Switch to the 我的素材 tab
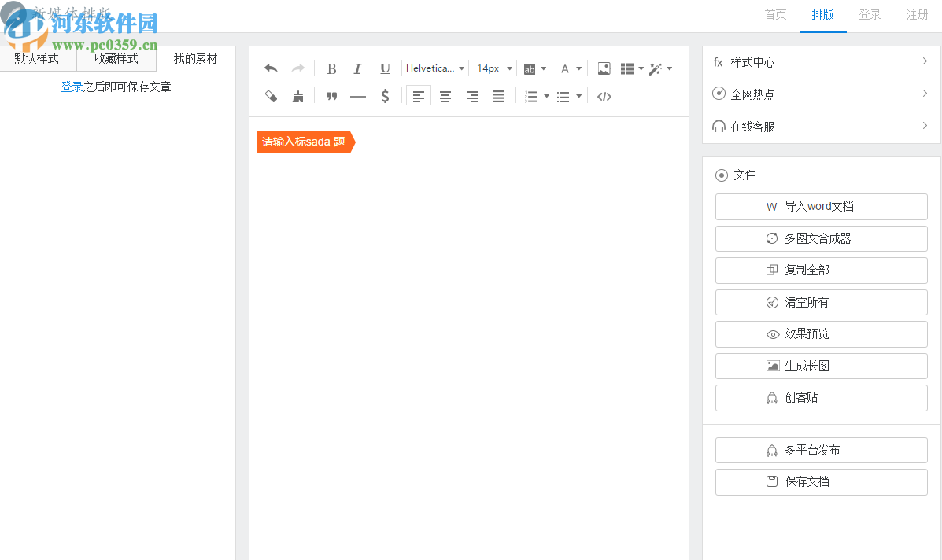The image size is (942, 560). (195, 58)
